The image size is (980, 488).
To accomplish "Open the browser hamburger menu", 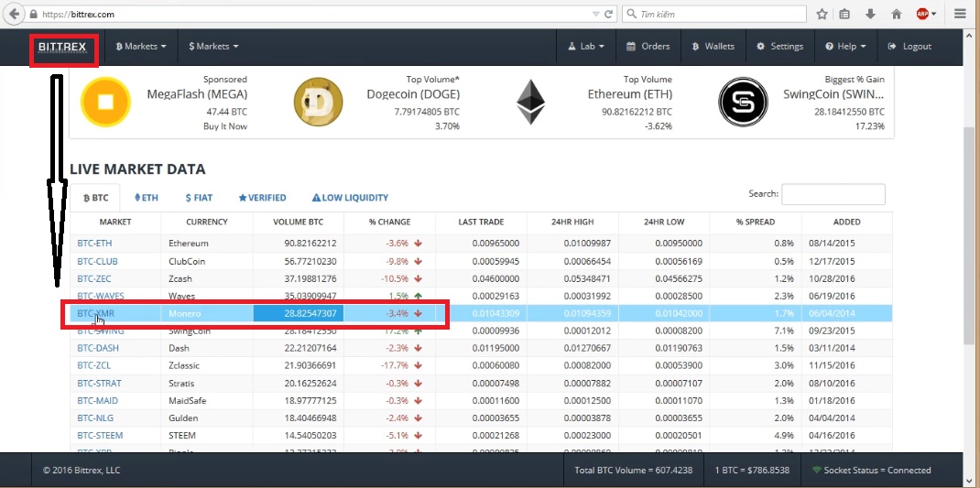I will coord(960,14).
